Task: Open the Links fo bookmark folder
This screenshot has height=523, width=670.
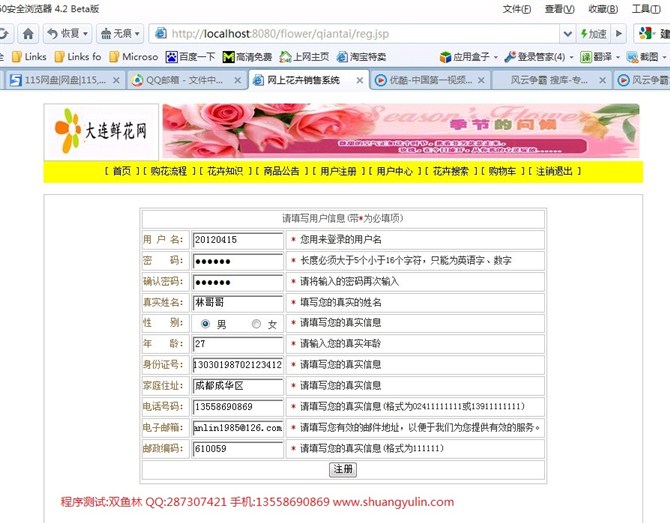Action: [x=78, y=57]
